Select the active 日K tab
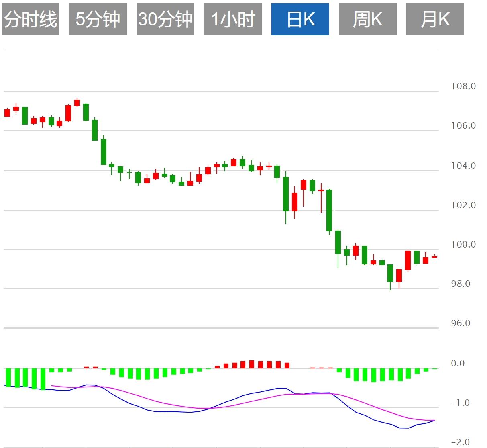This screenshot has height=448, width=487. [300, 19]
